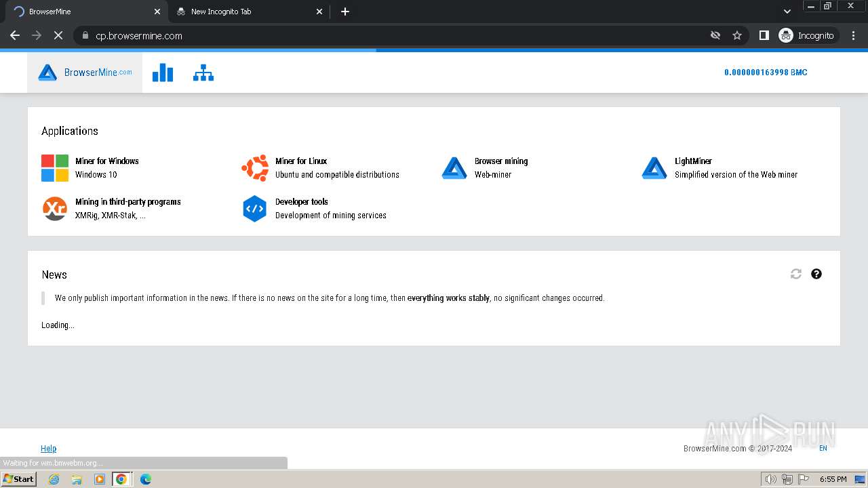Click the XMRig orange Xr icon
Viewport: 868px width, 488px height.
pos(55,209)
